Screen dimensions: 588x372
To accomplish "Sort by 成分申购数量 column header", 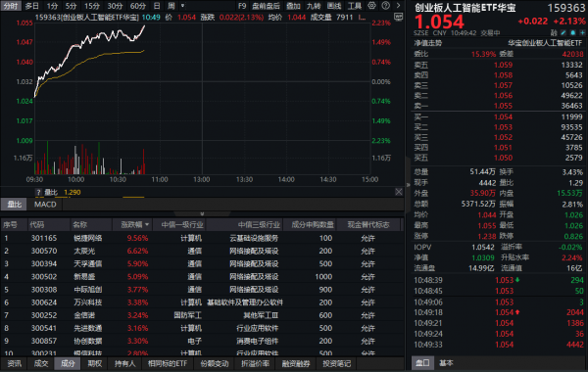I will (x=313, y=225).
